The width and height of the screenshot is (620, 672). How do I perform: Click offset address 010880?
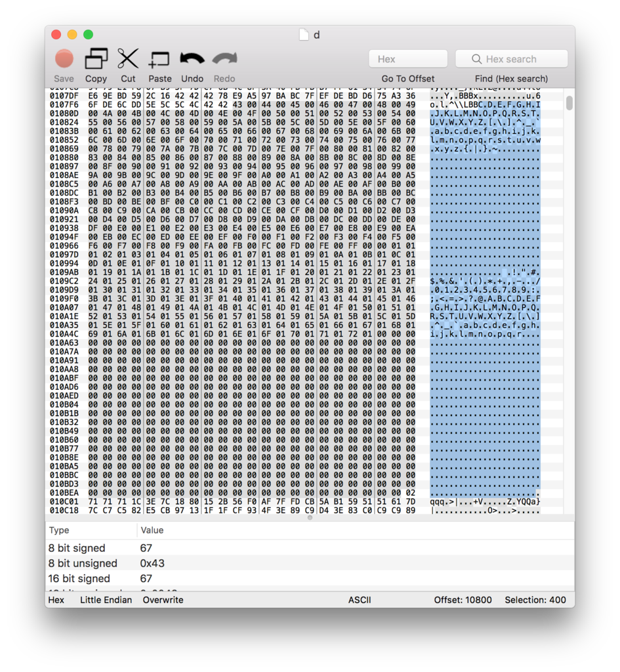tap(64, 157)
